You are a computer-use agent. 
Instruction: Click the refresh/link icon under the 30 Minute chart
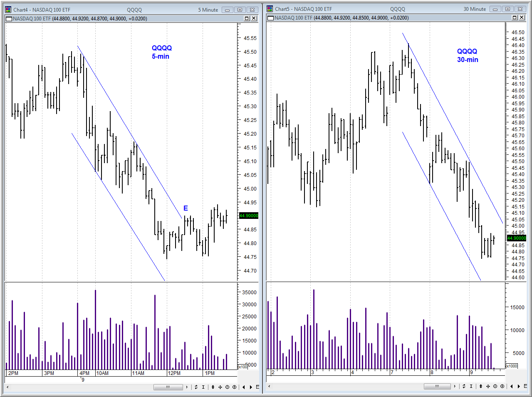click(x=464, y=387)
